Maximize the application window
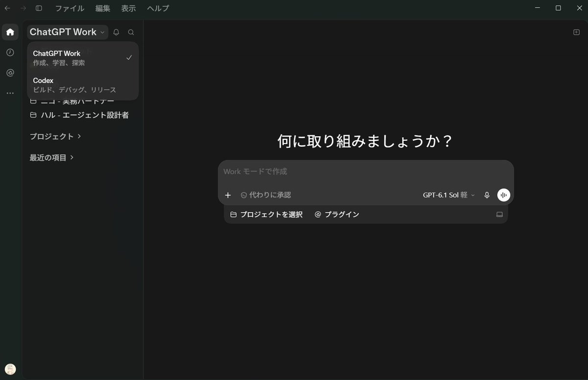588x380 pixels. point(558,8)
